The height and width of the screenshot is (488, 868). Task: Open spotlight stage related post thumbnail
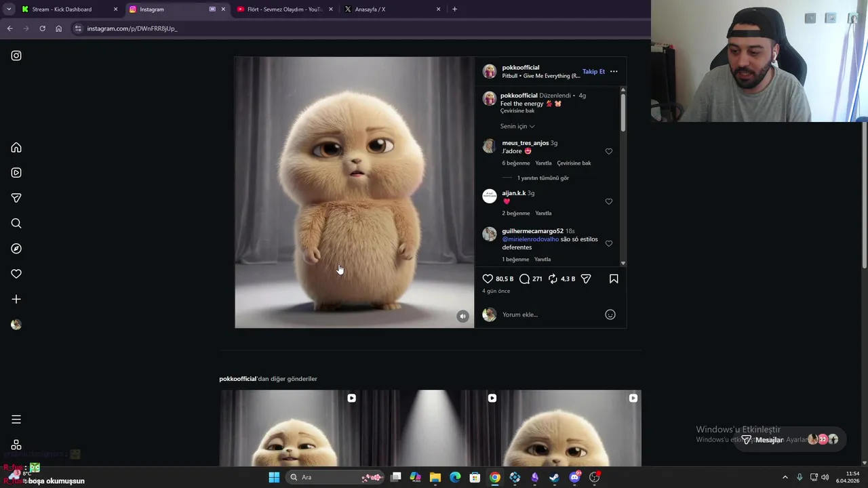[x=431, y=428]
